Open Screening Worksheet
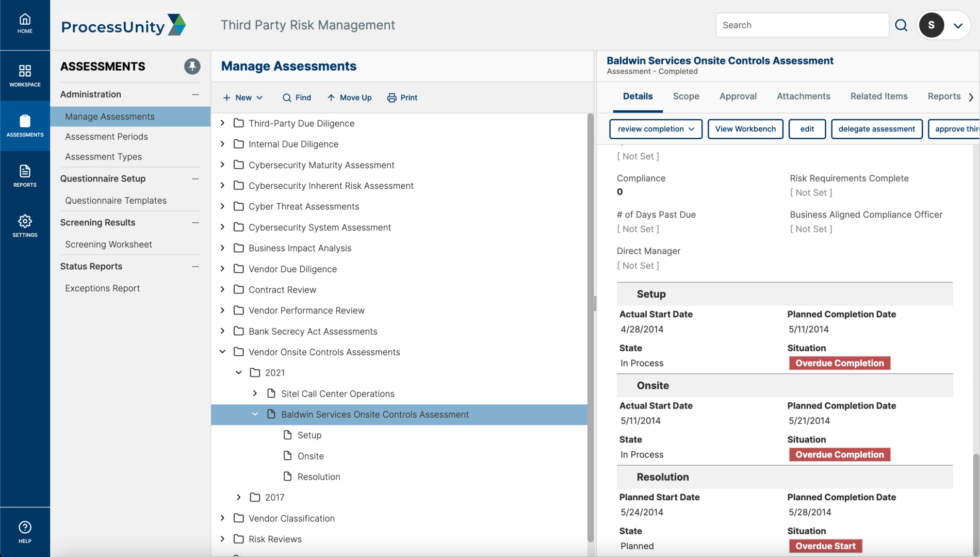 pyautogui.click(x=108, y=244)
